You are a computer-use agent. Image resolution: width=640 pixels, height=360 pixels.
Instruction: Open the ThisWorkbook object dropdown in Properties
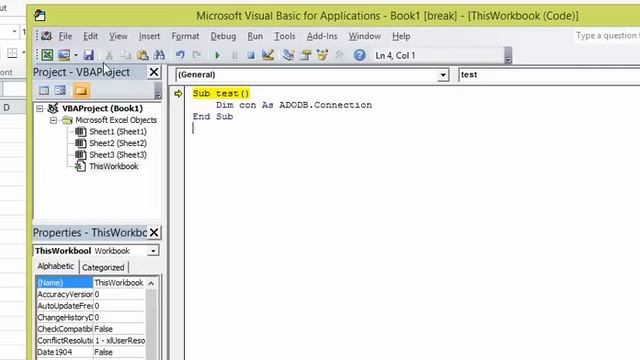153,251
